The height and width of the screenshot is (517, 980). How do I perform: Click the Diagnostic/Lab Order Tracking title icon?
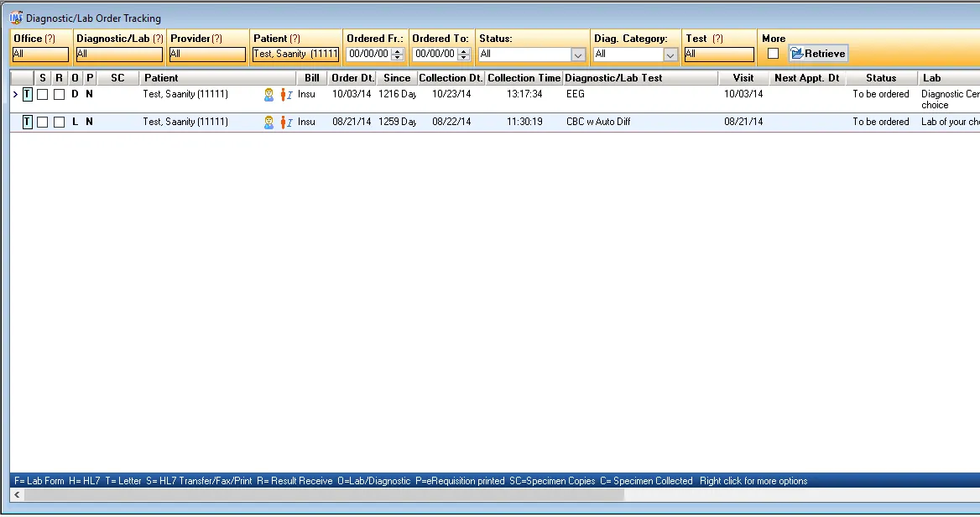(16, 18)
